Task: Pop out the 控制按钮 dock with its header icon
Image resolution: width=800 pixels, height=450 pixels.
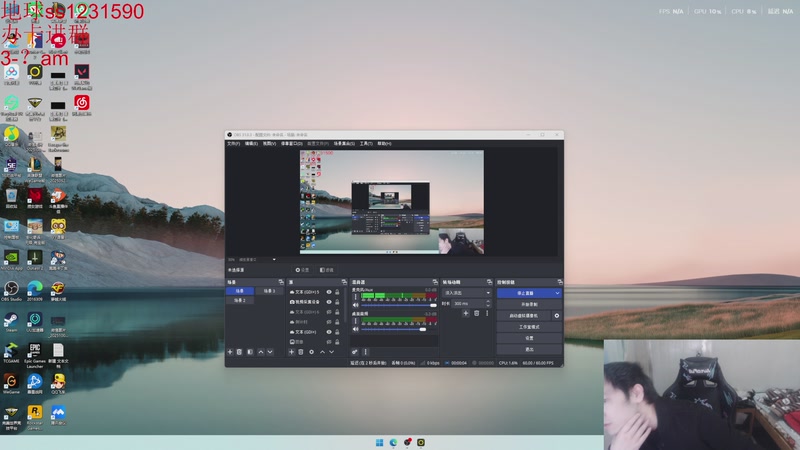Action: point(560,282)
